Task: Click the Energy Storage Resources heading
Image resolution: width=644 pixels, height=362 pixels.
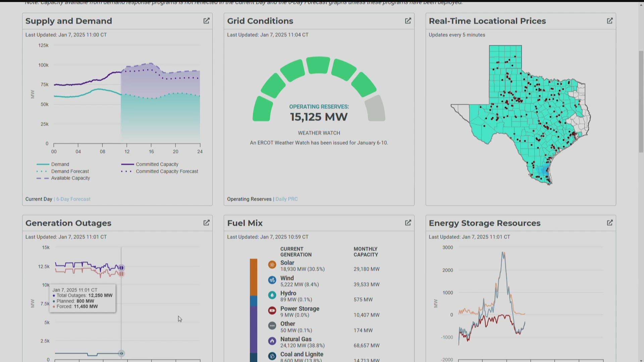Action: point(485,223)
